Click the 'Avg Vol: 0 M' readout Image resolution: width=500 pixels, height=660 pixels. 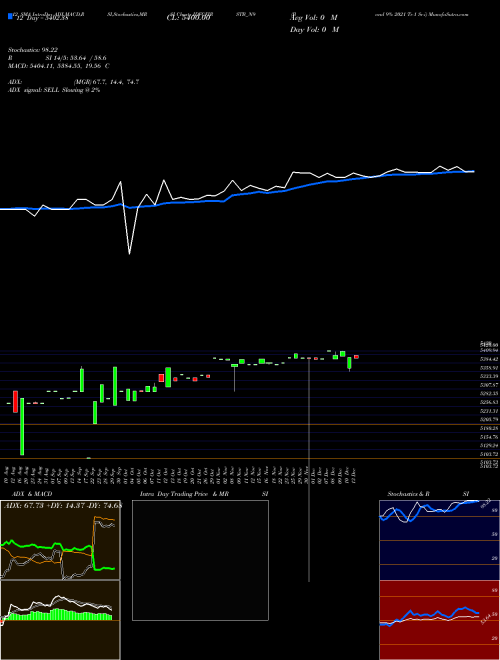click(x=314, y=18)
